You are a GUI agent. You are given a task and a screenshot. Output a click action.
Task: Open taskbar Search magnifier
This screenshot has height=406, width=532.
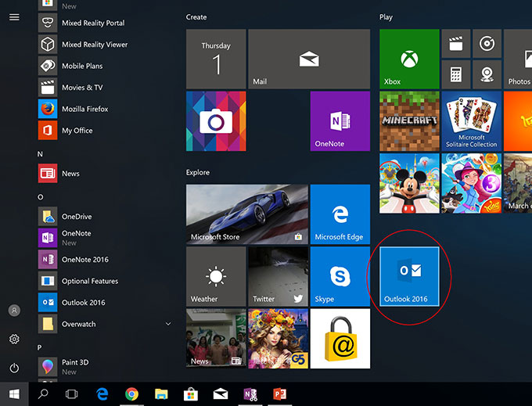43,393
